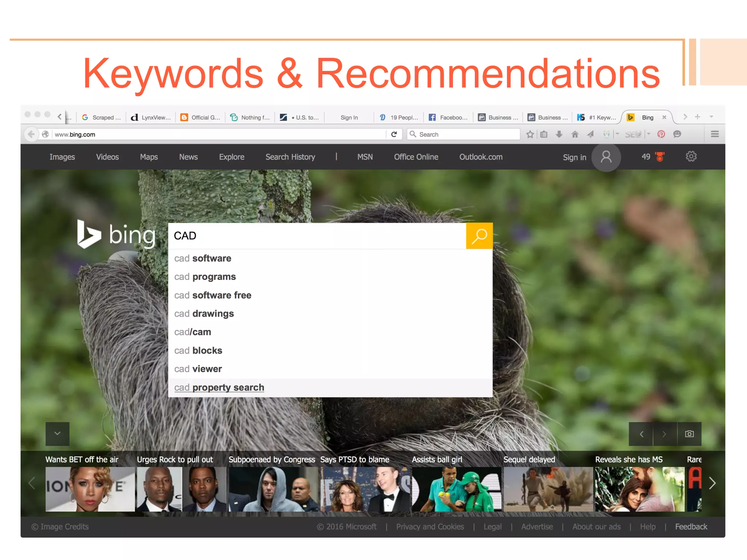This screenshot has width=747, height=560.
Task: Open the downloads arrow icon
Action: 559,134
